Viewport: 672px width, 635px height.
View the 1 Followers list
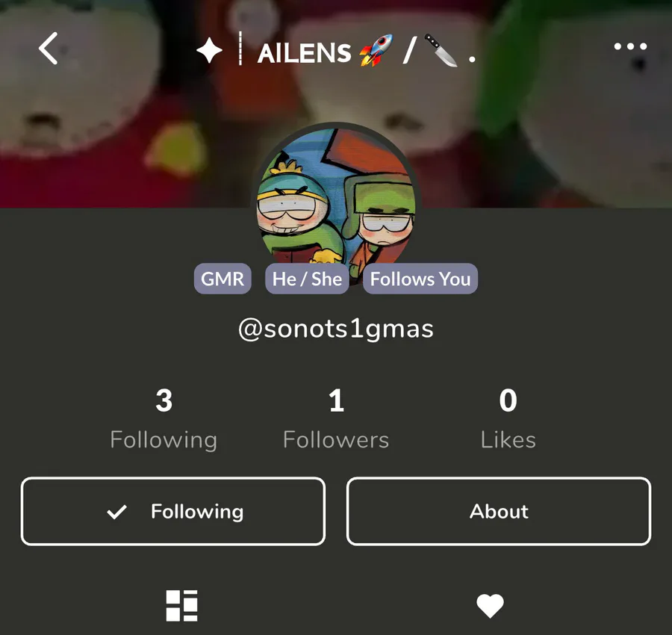336,419
